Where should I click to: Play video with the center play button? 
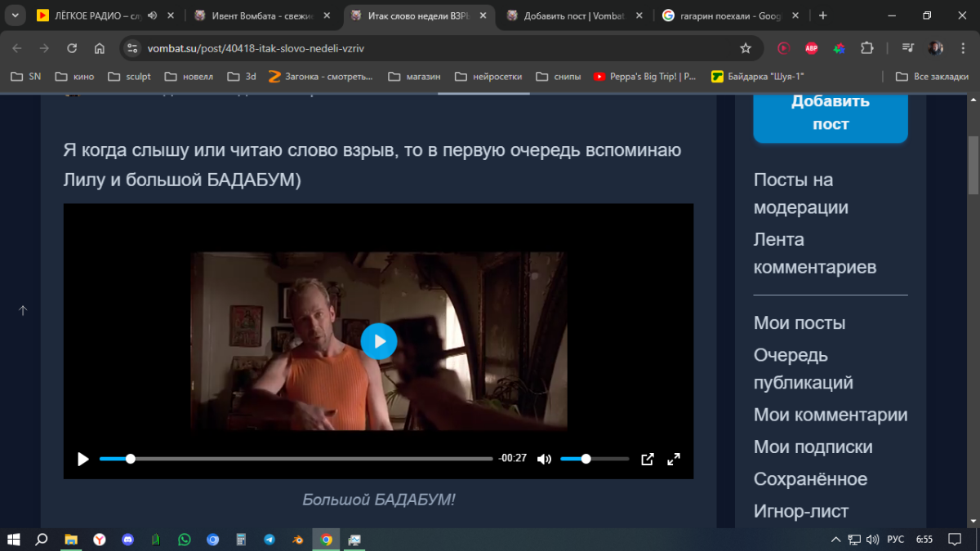pos(379,341)
